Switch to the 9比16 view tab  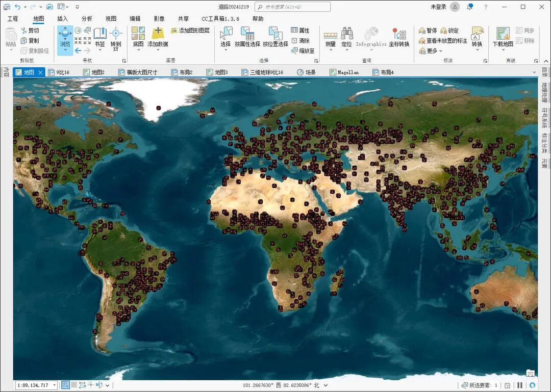59,72
